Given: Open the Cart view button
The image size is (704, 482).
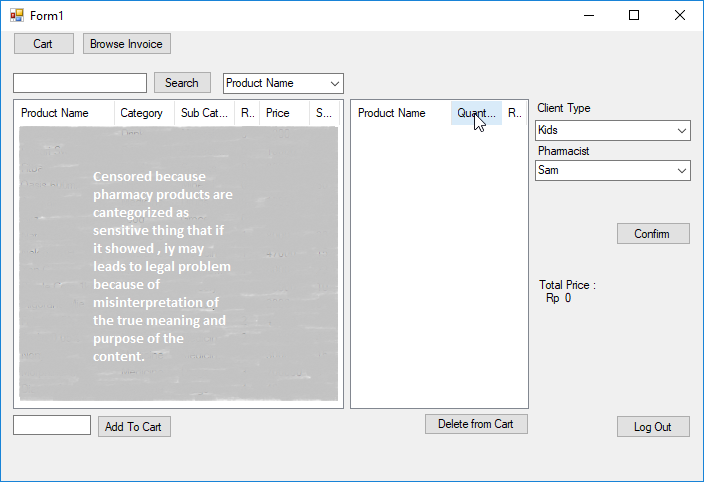Looking at the screenshot, I should 43,44.
